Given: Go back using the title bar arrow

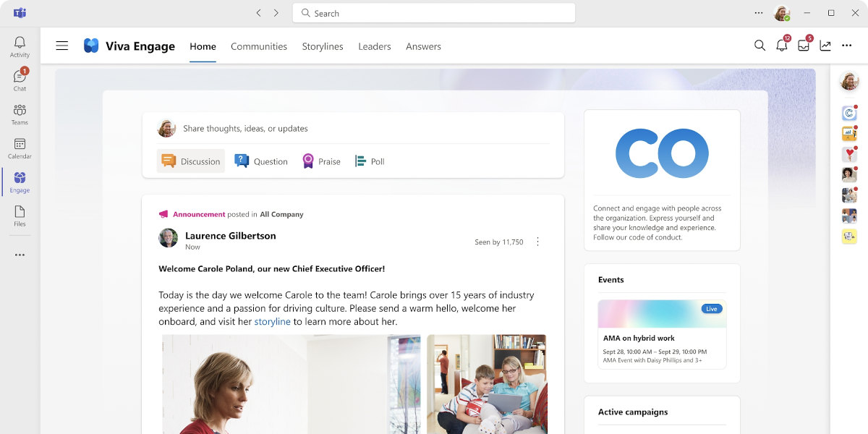Looking at the screenshot, I should click(259, 13).
